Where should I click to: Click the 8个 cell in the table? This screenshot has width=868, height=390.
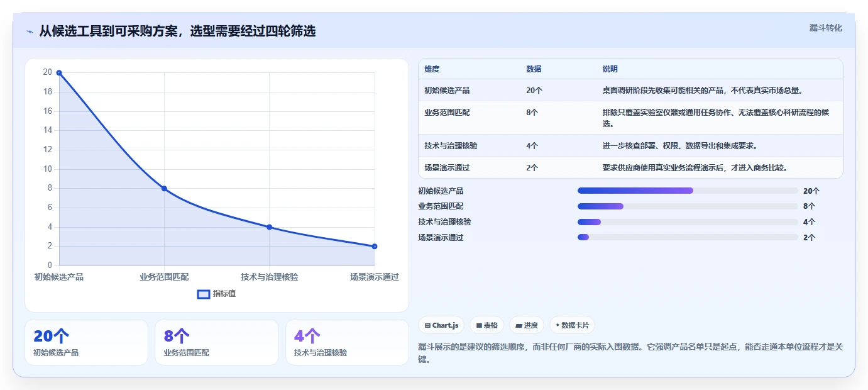(532, 113)
